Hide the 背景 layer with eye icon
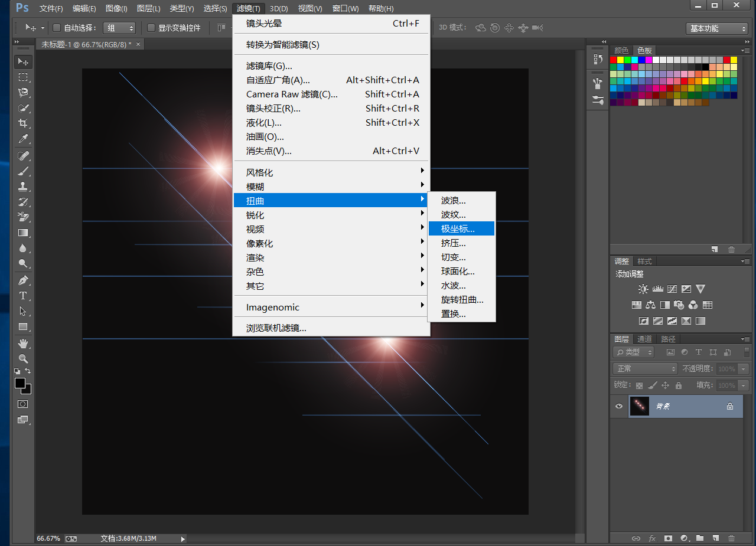Screen dimensions: 756x546 [x=619, y=407]
